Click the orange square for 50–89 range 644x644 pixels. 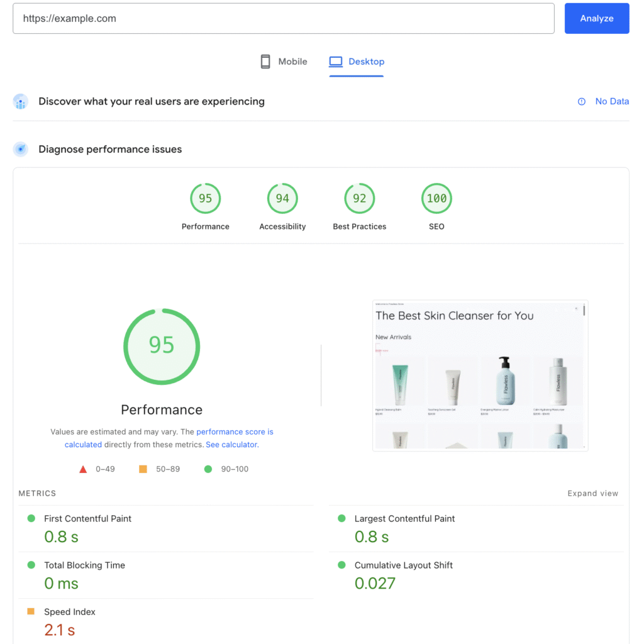click(144, 469)
